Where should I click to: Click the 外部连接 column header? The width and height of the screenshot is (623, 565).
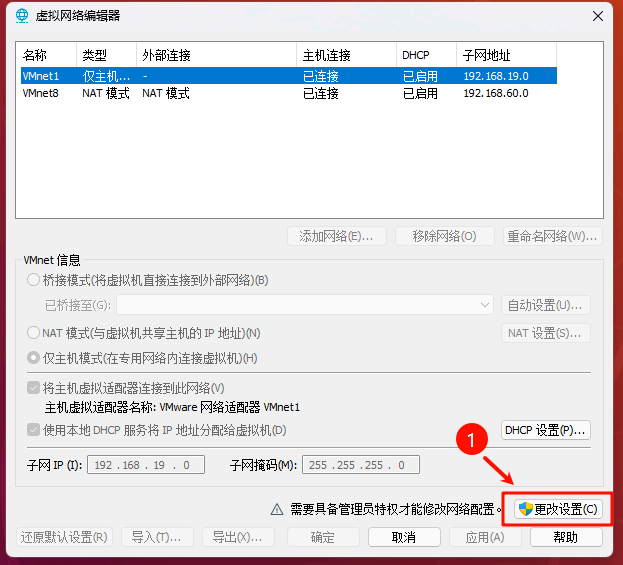(217, 55)
